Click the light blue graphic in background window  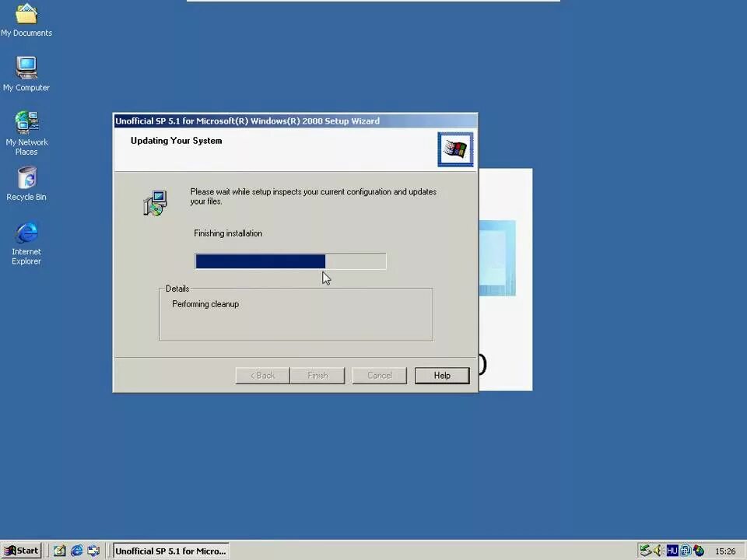point(497,257)
